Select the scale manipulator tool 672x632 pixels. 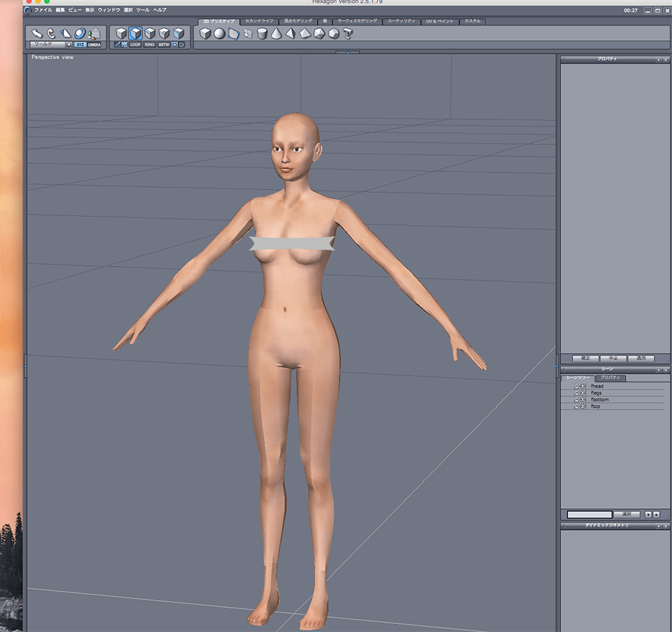coord(66,33)
